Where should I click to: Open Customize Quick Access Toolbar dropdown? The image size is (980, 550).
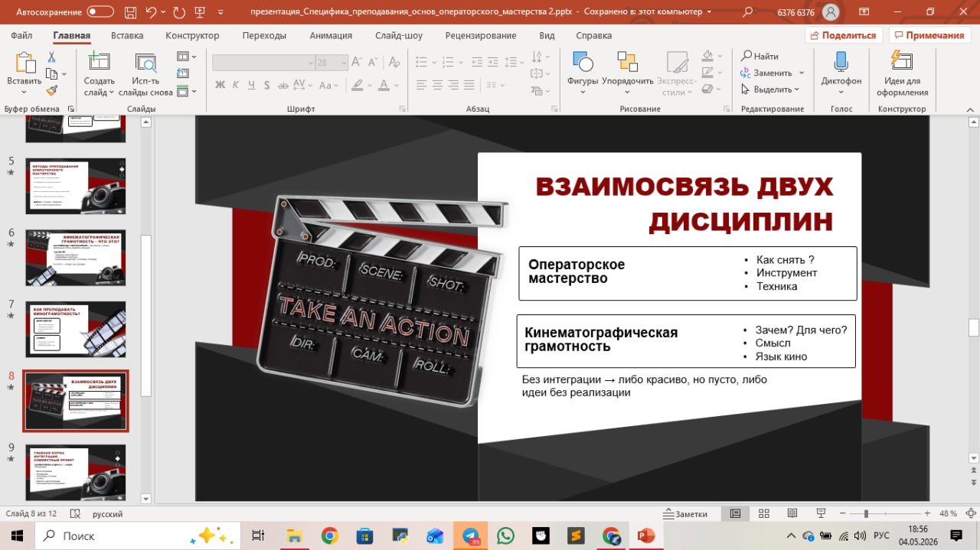(221, 12)
